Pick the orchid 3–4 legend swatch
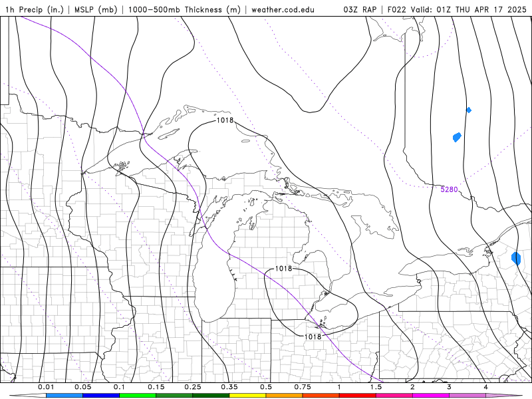 coord(467,395)
